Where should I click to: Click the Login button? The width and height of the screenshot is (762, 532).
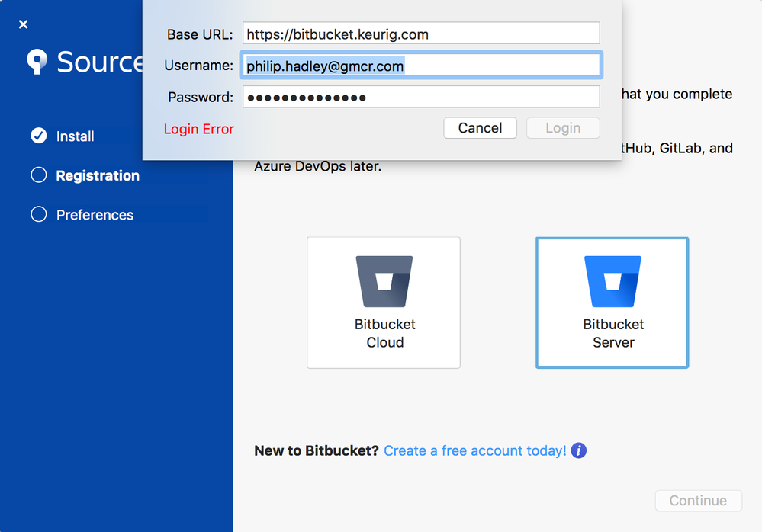coord(563,128)
